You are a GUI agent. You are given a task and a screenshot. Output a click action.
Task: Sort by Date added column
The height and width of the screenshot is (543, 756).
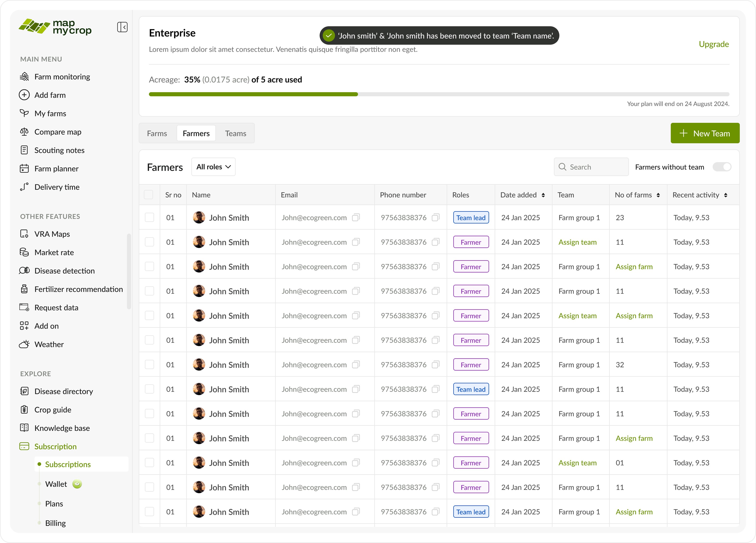pyautogui.click(x=543, y=195)
